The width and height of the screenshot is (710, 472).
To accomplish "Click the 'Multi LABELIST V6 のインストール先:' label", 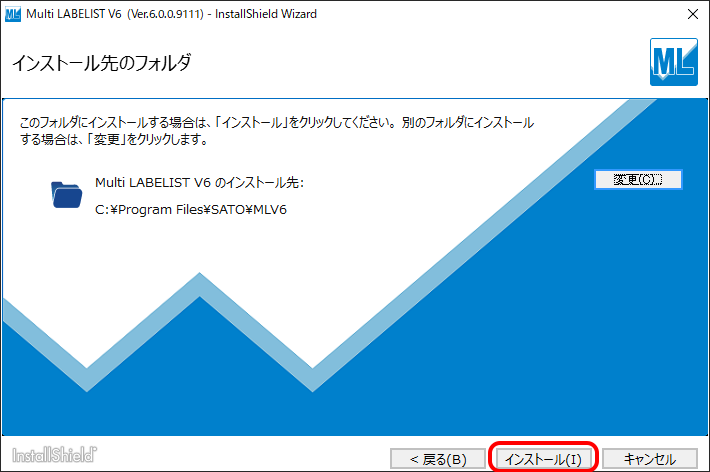I will [199, 183].
